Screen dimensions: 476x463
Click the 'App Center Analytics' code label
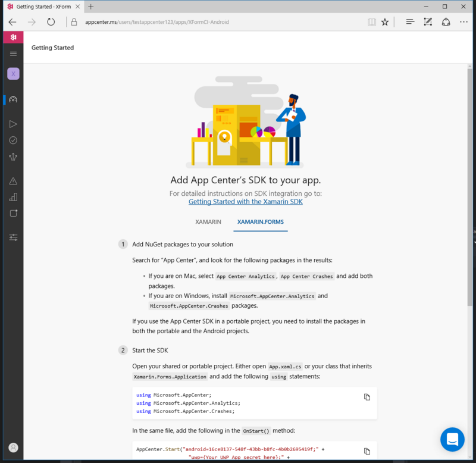pos(246,276)
